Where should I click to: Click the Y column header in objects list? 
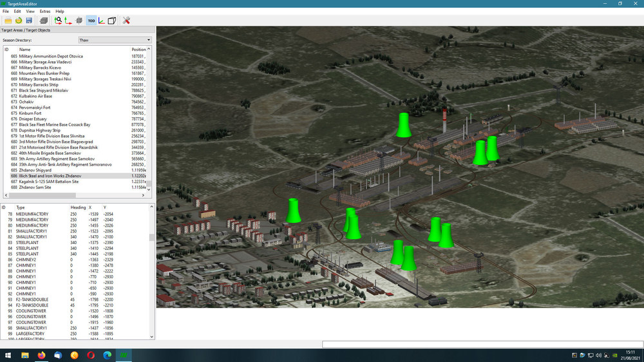pyautogui.click(x=105, y=207)
